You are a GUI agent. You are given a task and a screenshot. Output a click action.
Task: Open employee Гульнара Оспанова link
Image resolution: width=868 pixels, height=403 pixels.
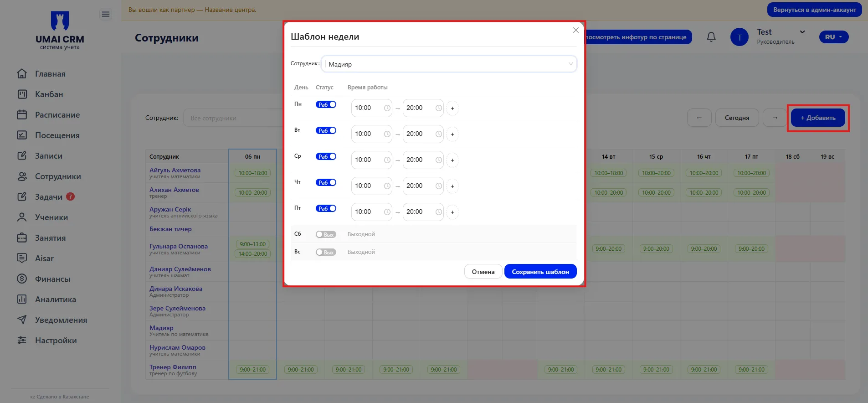179,246
